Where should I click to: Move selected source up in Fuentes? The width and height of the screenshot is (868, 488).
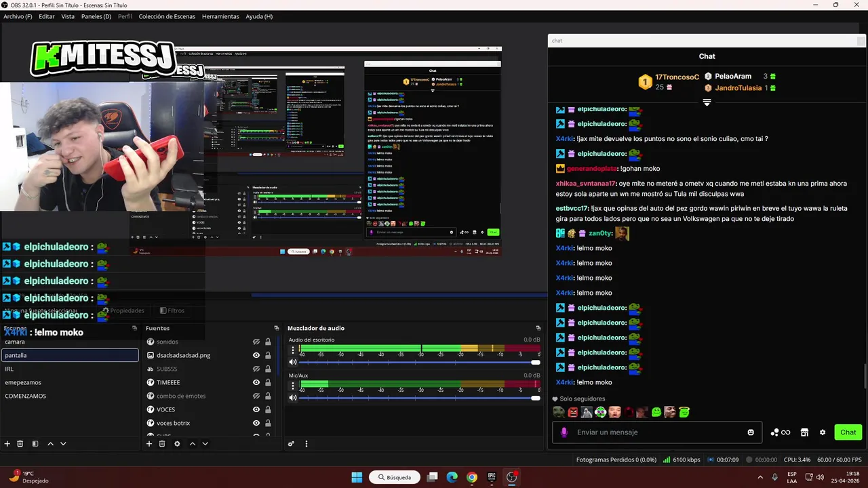[192, 444]
